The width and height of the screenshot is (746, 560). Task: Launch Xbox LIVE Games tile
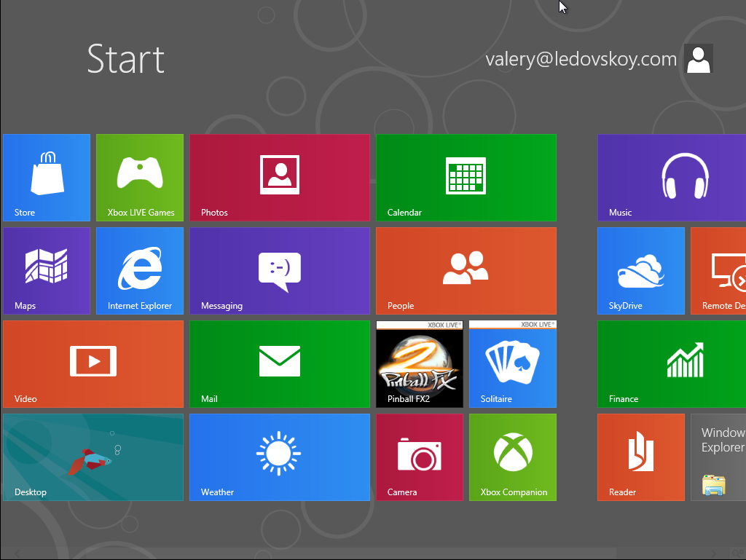[140, 177]
